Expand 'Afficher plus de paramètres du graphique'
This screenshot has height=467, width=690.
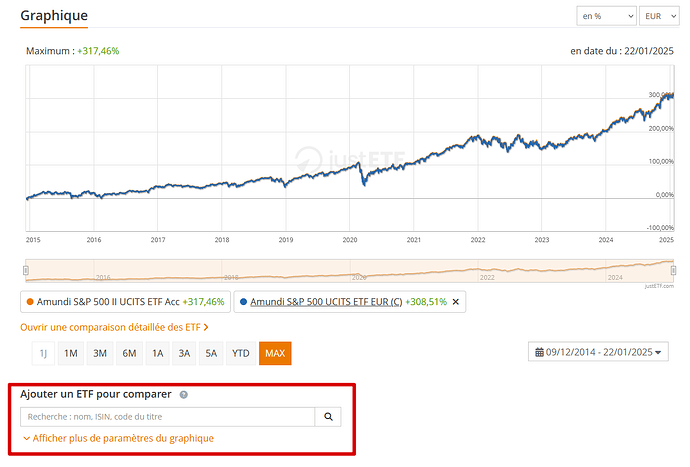(118, 438)
